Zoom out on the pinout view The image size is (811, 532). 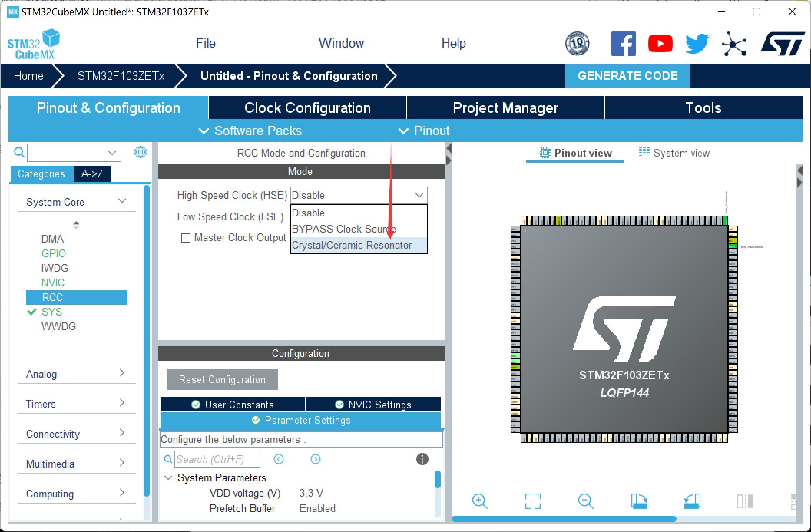point(586,501)
